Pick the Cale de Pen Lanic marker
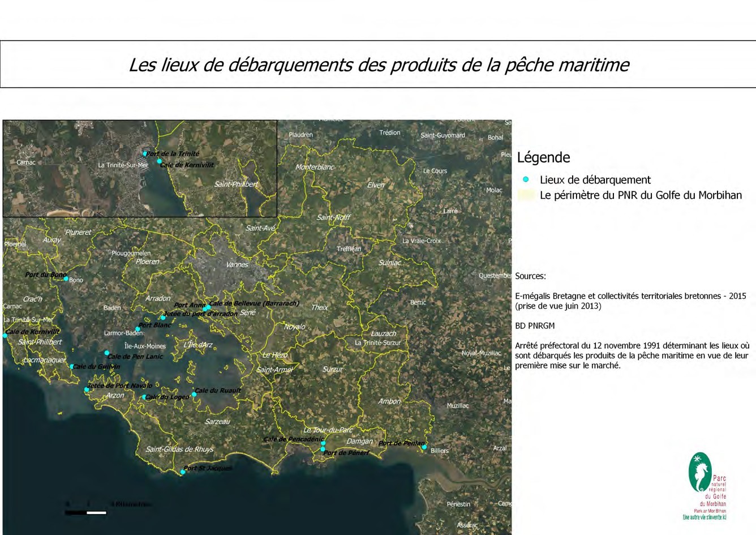The width and height of the screenshot is (756, 535). (106, 353)
